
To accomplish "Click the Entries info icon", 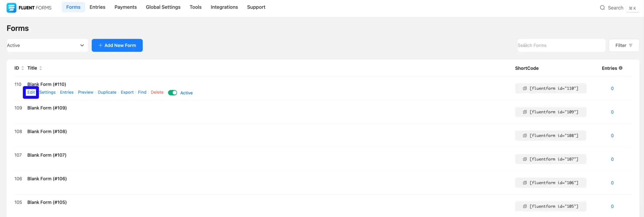I will (621, 68).
